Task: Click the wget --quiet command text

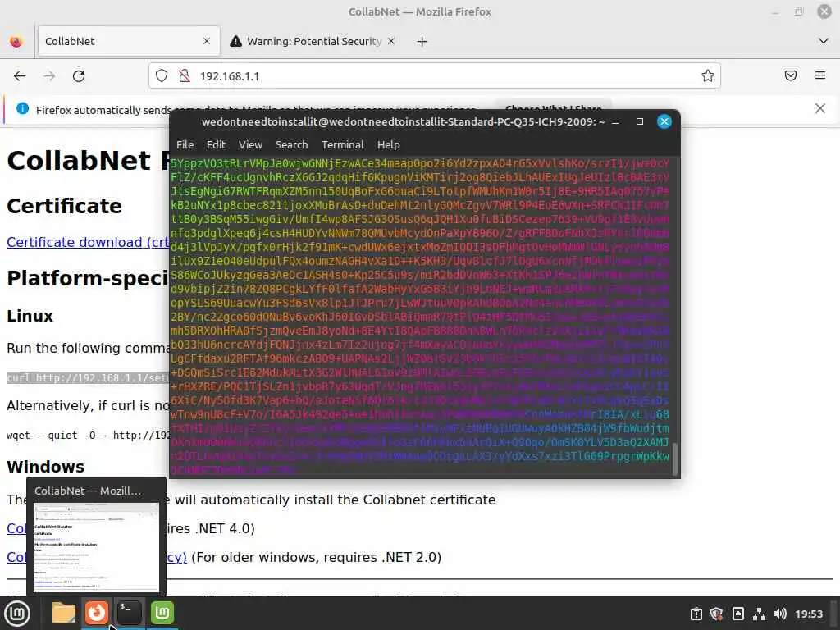Action: point(88,435)
